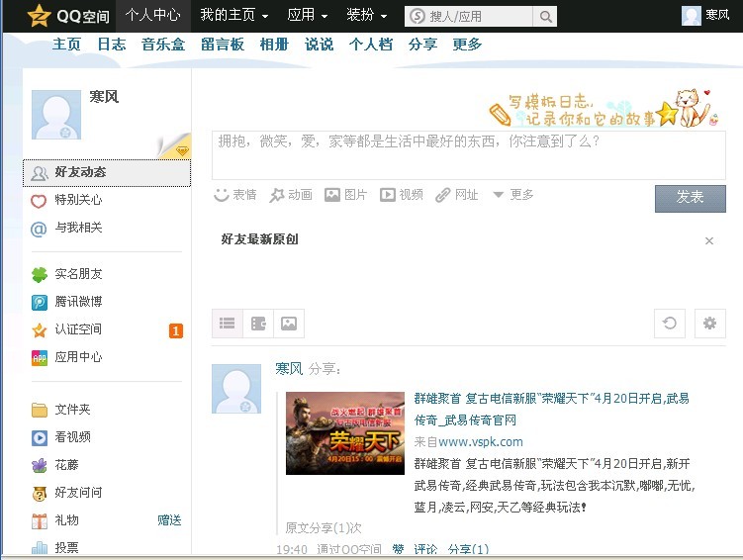743x560 pixels.
Task: Click 分享(1) link under post
Action: [x=468, y=549]
